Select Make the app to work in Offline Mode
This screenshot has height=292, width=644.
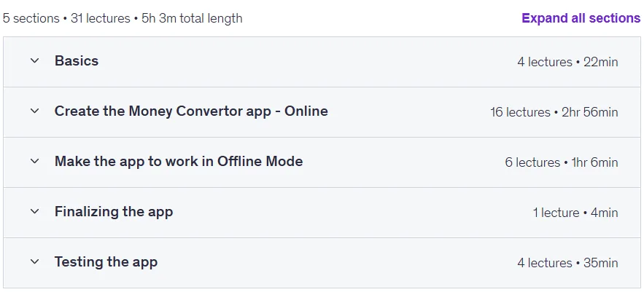(x=179, y=161)
